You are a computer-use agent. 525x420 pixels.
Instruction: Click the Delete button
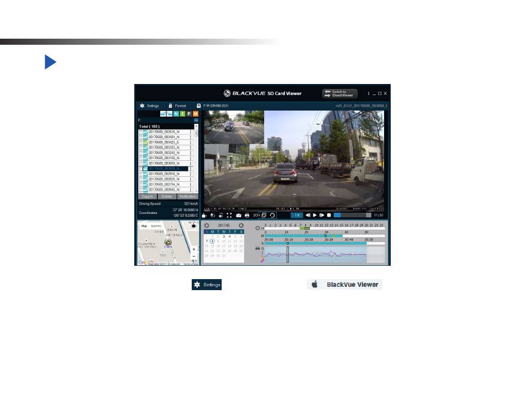pyautogui.click(x=167, y=197)
